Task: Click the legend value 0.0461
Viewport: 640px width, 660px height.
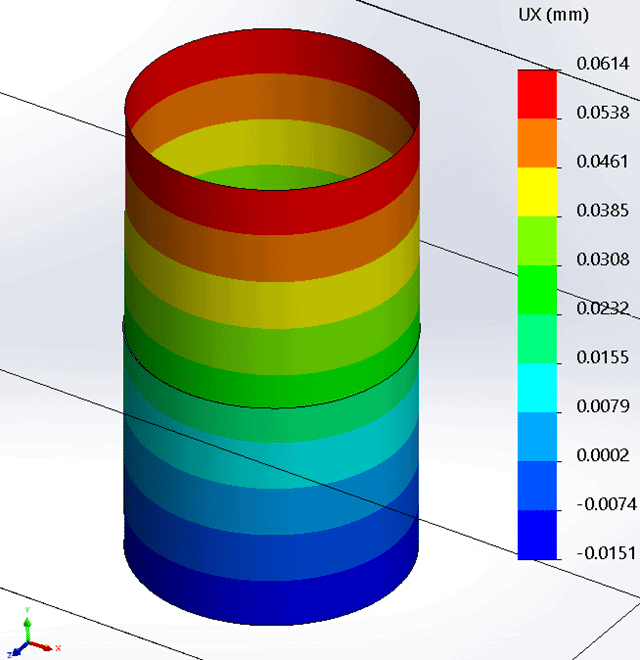Action: click(x=602, y=161)
